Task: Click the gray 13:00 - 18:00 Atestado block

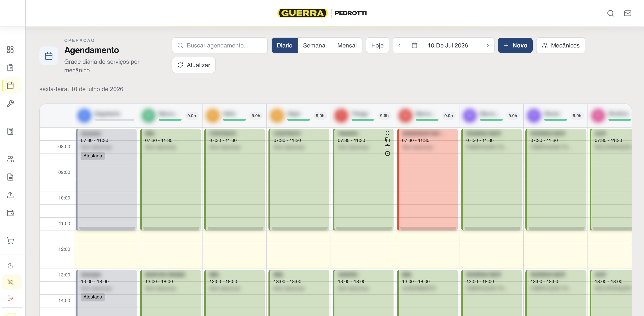Action: (106, 292)
